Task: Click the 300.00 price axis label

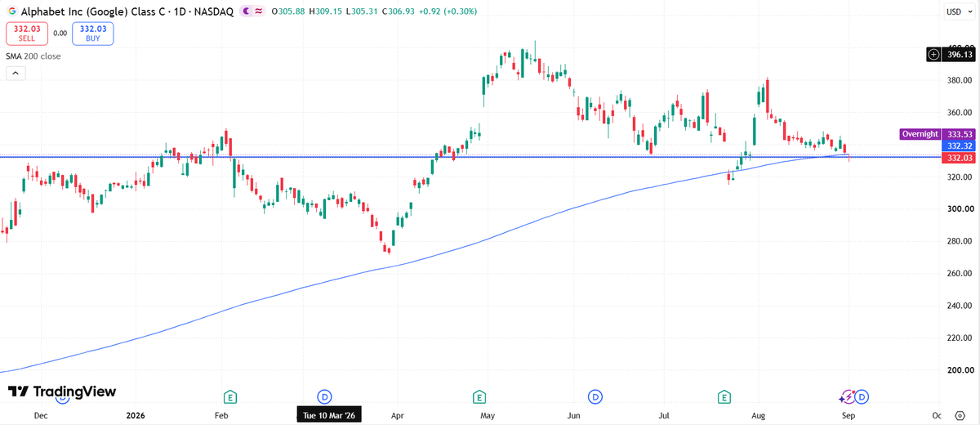Action: [959, 209]
